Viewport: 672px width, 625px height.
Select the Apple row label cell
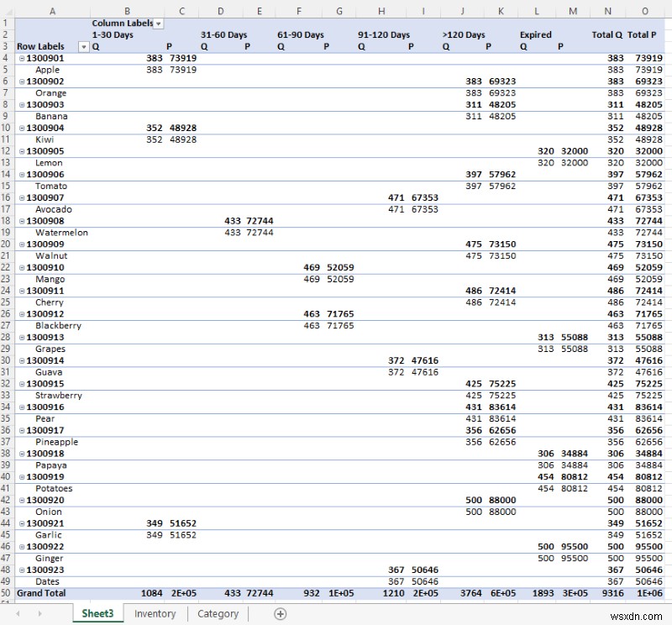tap(52, 70)
